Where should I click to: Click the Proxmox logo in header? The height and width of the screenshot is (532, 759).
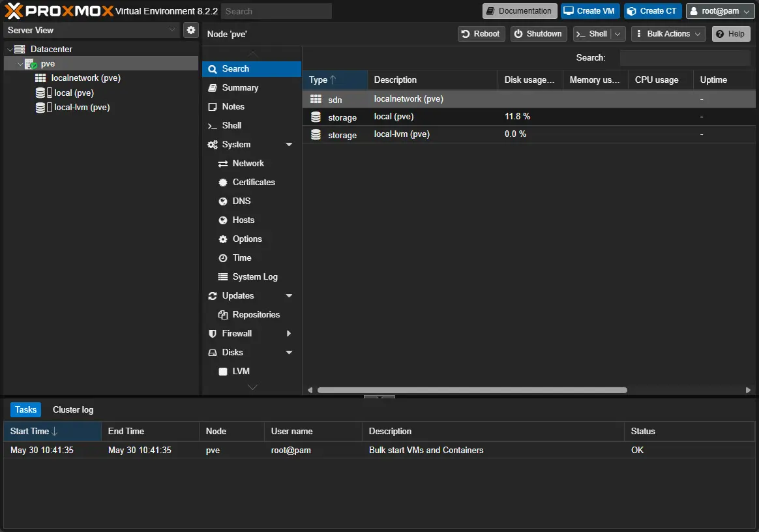(x=59, y=11)
